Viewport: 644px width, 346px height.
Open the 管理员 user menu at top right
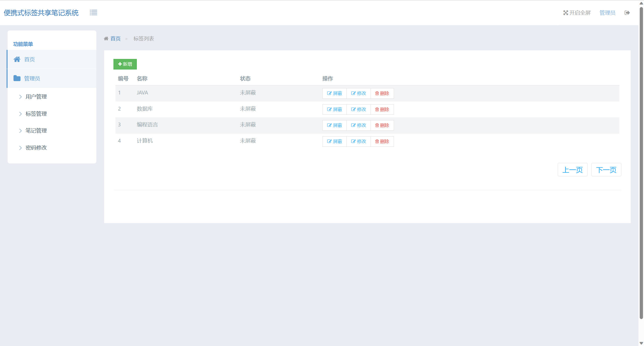(607, 13)
